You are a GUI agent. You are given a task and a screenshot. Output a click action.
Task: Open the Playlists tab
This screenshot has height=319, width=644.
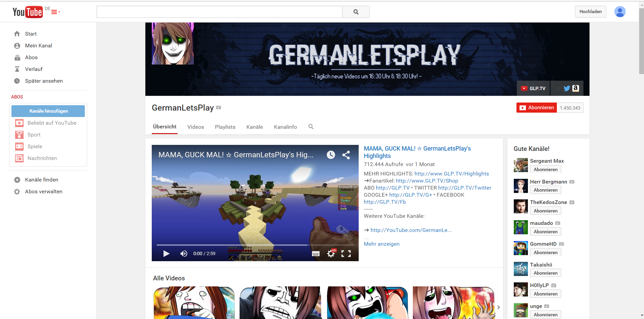coord(225,127)
